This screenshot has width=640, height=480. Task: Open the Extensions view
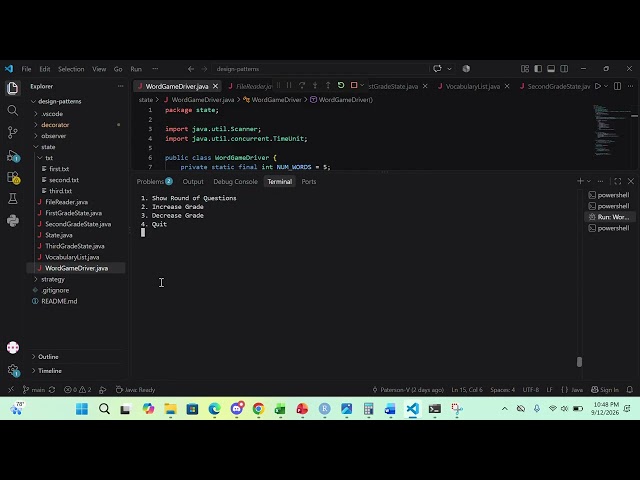[x=13, y=178]
